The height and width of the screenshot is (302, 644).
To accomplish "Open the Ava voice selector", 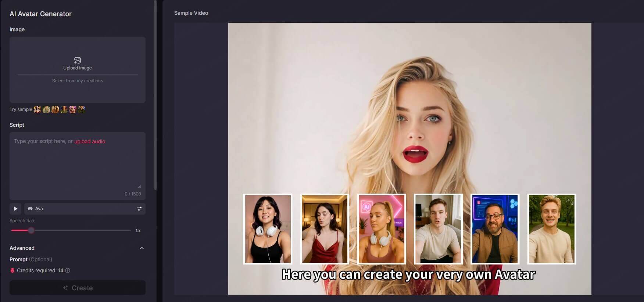I will (x=85, y=209).
